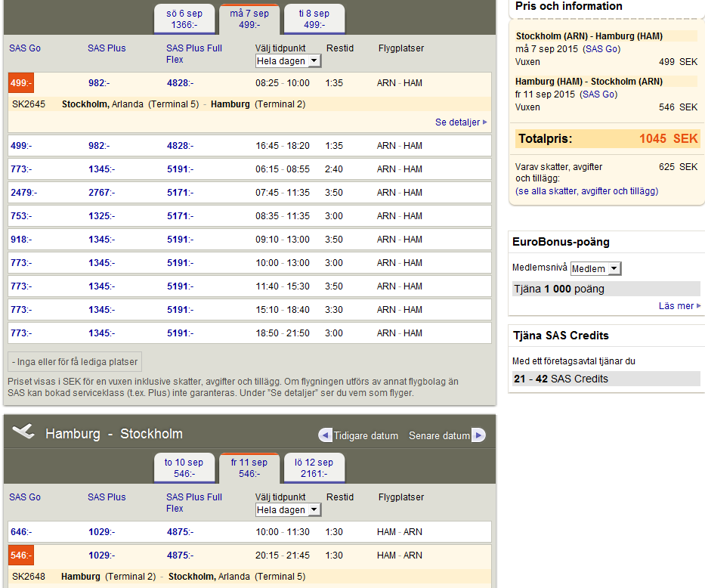Viewport: 705px width, 588px height.
Task: Choose the 4828:- fare for 16:45 flight
Action: click(x=181, y=146)
